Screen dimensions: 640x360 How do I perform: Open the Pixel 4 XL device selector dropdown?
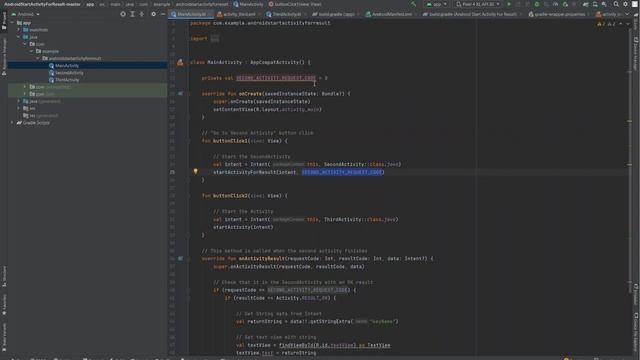[478, 4]
